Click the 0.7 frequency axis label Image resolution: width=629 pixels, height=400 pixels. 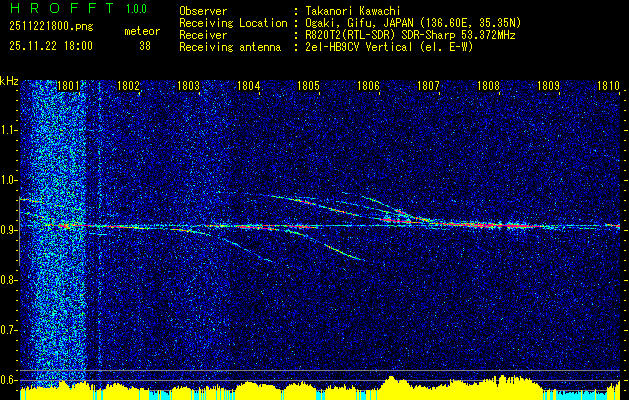click(x=9, y=330)
